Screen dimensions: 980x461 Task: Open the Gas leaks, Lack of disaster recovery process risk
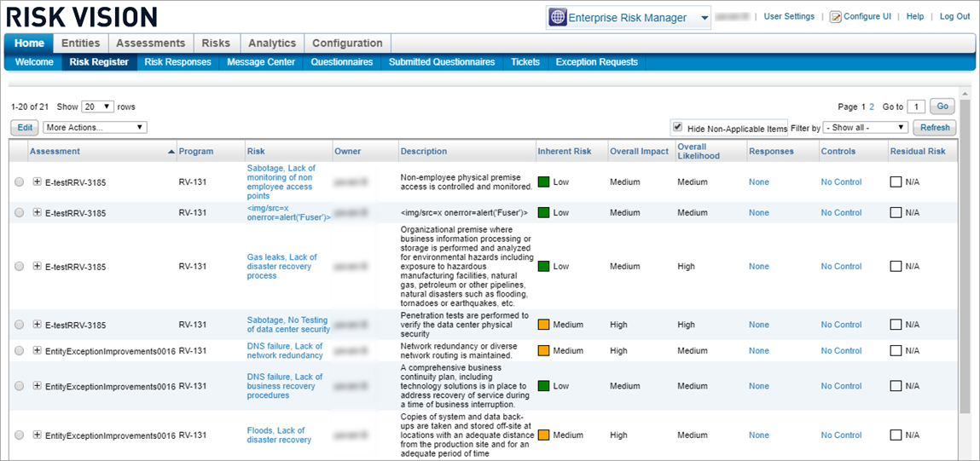coord(281,266)
